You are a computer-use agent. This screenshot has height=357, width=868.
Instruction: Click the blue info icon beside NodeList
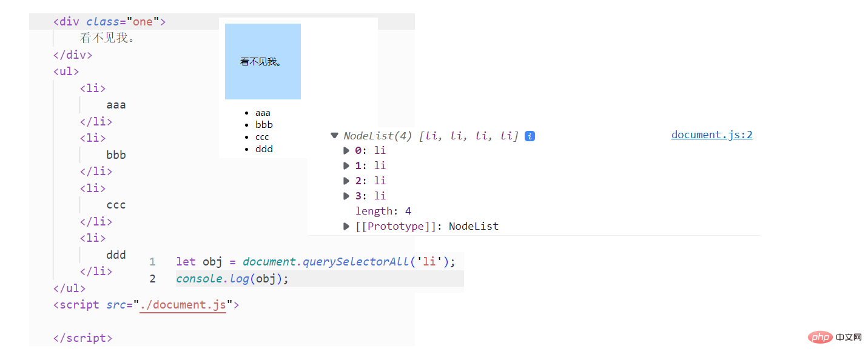(530, 136)
